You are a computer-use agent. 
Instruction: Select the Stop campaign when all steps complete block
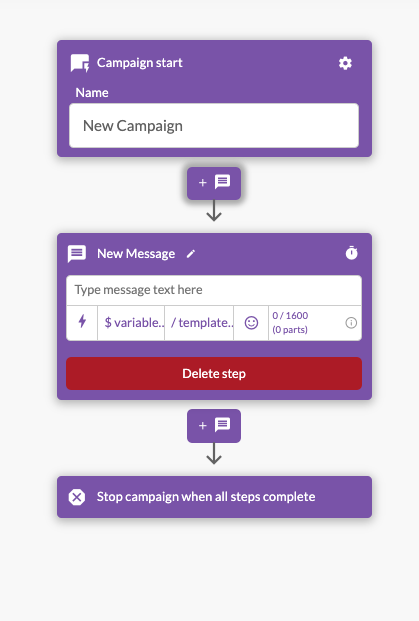214,497
